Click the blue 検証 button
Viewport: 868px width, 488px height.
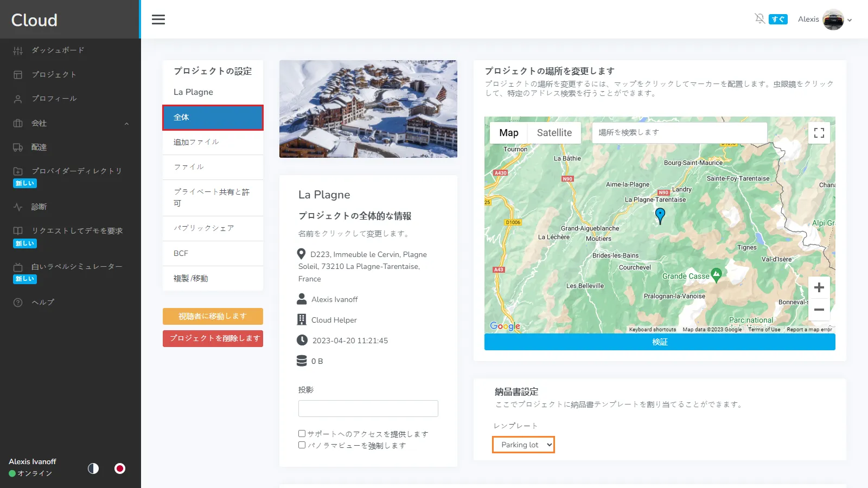[660, 342]
